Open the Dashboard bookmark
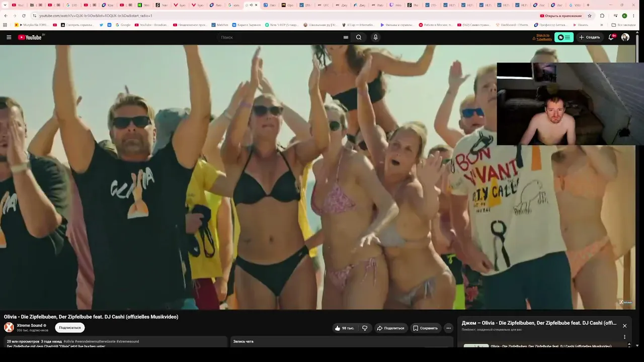 pos(512,25)
